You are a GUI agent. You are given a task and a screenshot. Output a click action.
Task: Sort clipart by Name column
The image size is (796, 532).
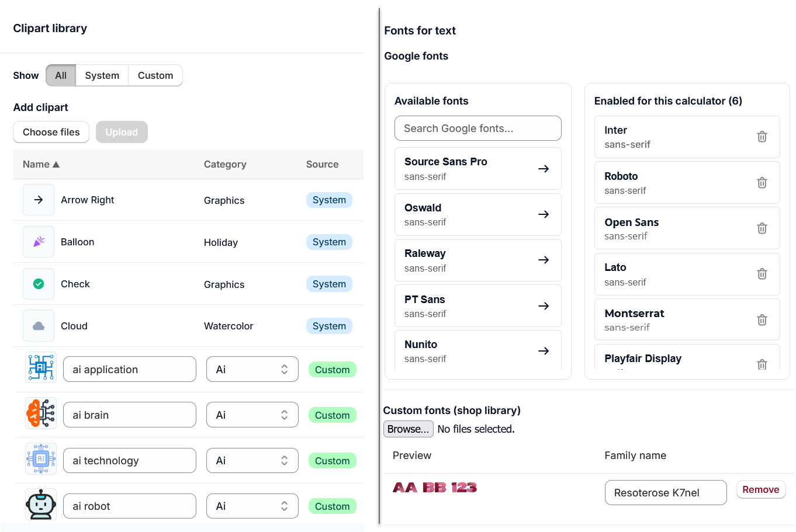coord(41,165)
